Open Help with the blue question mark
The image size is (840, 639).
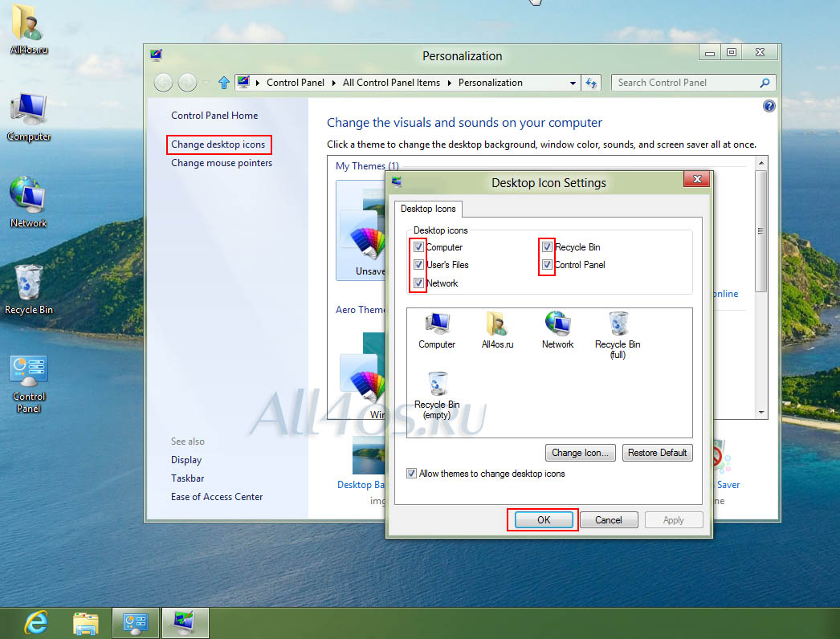click(769, 106)
